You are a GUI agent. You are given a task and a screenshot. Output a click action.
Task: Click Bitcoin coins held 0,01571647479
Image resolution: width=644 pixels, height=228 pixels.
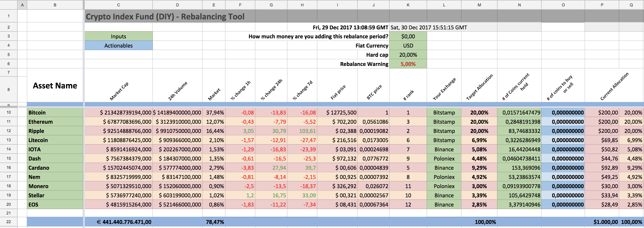coord(519,112)
